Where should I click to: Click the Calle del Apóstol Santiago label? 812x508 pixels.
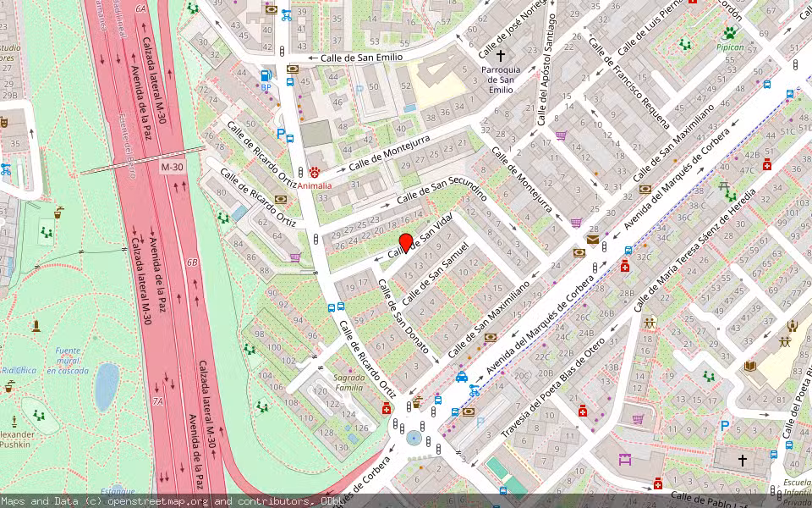pos(546,69)
